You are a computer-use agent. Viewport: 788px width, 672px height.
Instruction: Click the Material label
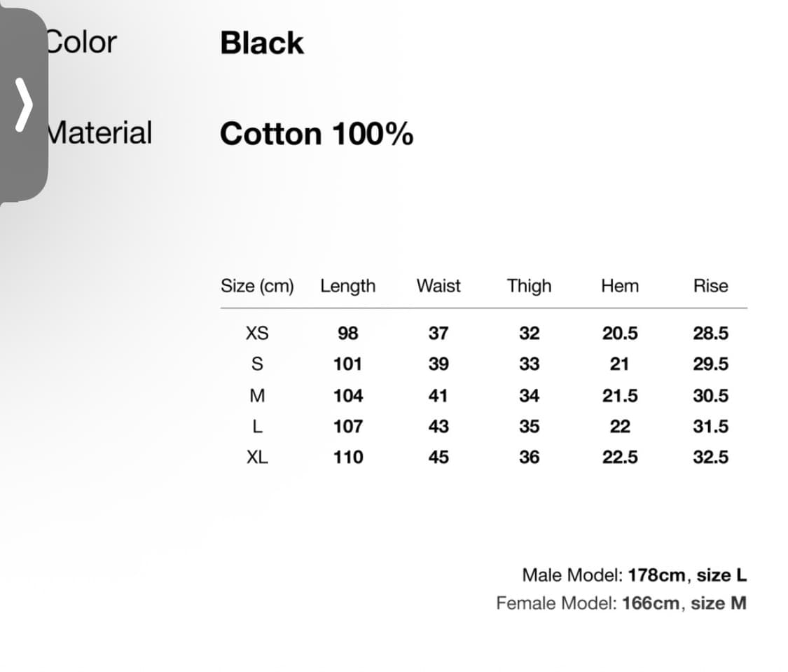(x=99, y=132)
